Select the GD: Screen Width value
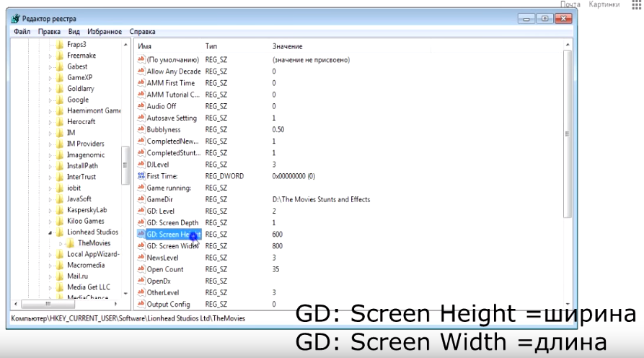 coord(172,246)
